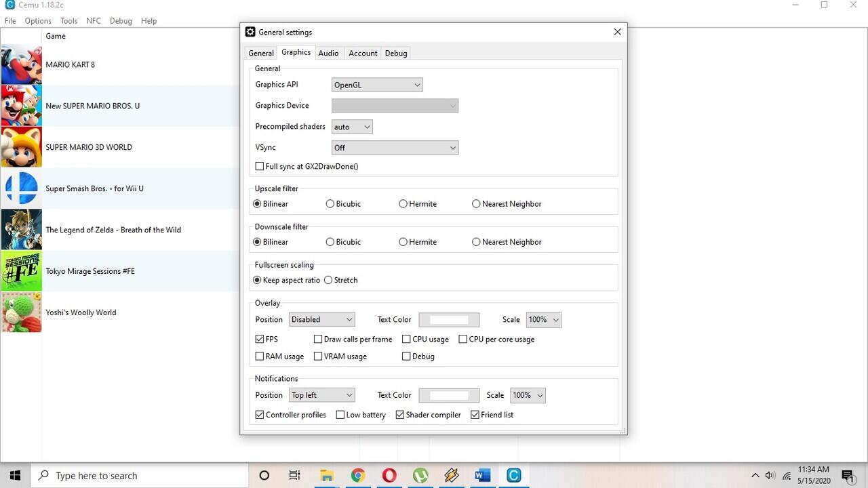Viewport: 868px width, 488px height.
Task: Enable VRAM usage overlay
Action: [340, 356]
